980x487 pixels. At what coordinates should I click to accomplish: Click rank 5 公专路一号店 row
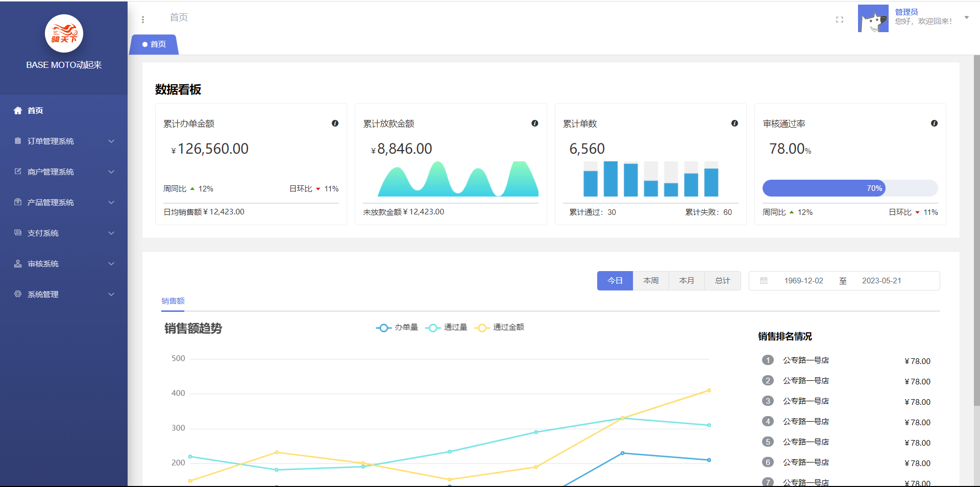click(x=846, y=442)
